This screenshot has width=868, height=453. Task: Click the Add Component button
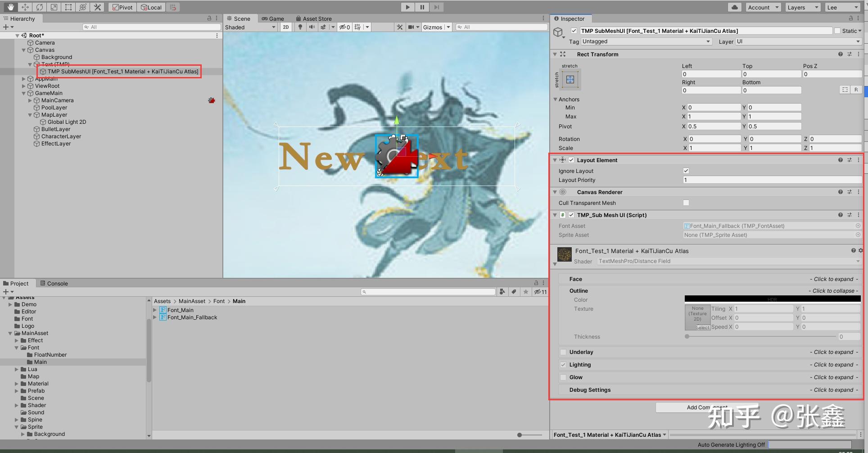pos(707,408)
